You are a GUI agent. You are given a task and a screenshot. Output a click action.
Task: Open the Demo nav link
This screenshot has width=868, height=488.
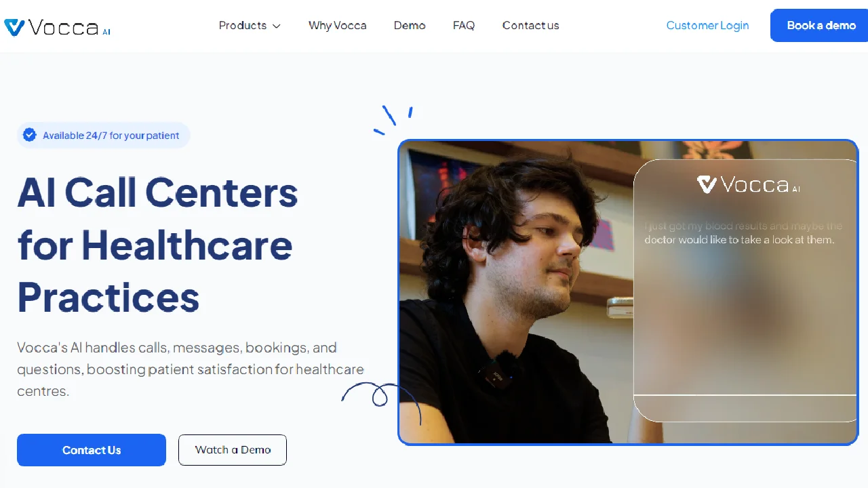point(410,26)
